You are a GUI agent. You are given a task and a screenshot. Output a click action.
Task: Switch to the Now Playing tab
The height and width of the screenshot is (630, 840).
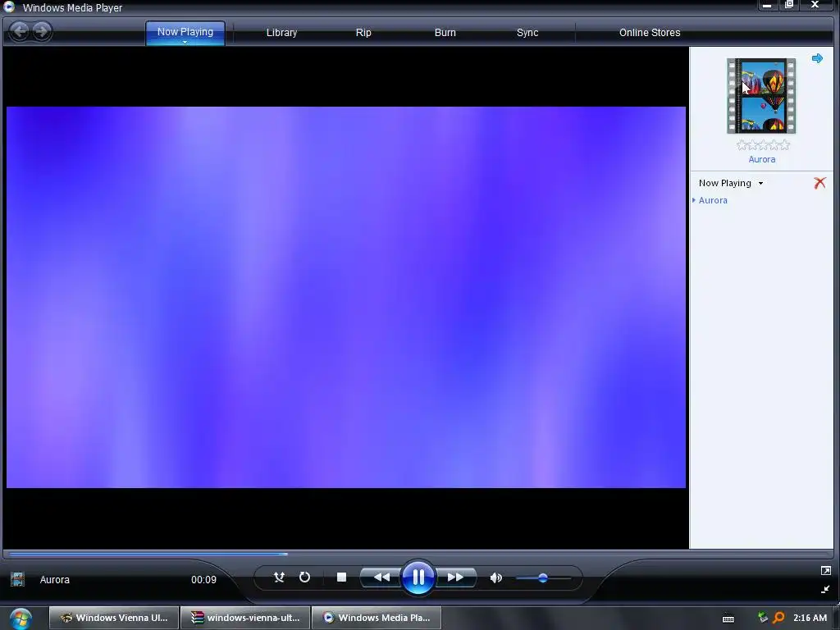185,32
